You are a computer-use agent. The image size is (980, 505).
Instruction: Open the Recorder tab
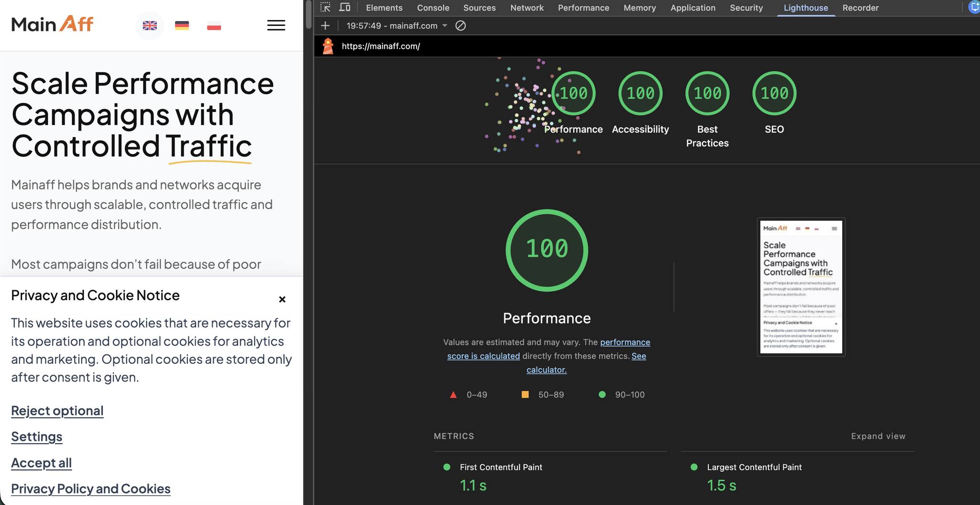click(860, 8)
